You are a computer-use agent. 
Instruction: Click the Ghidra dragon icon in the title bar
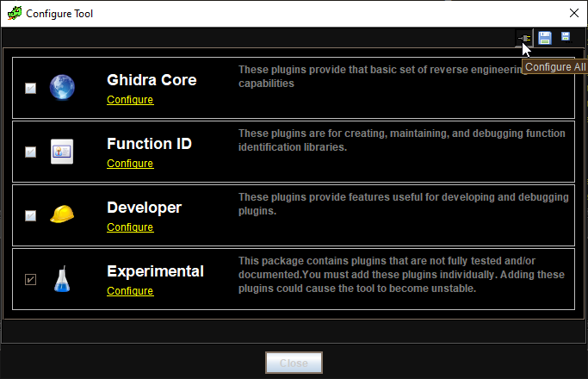(x=15, y=13)
